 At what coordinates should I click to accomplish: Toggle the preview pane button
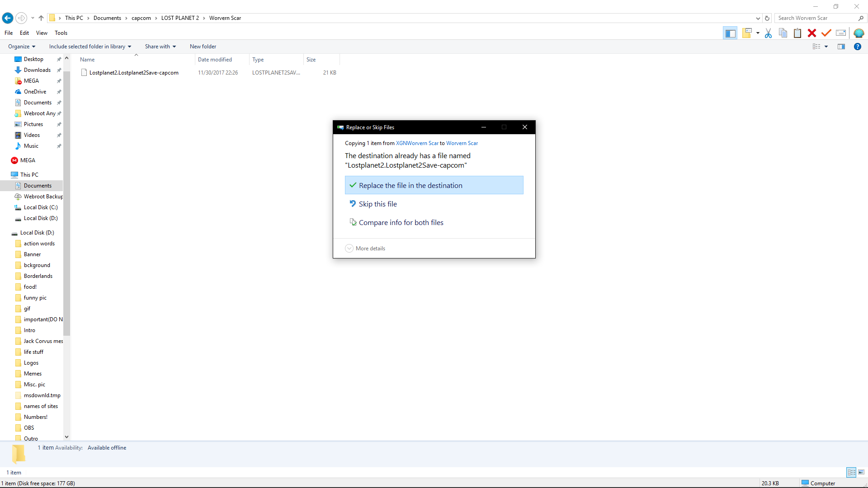pos(841,47)
